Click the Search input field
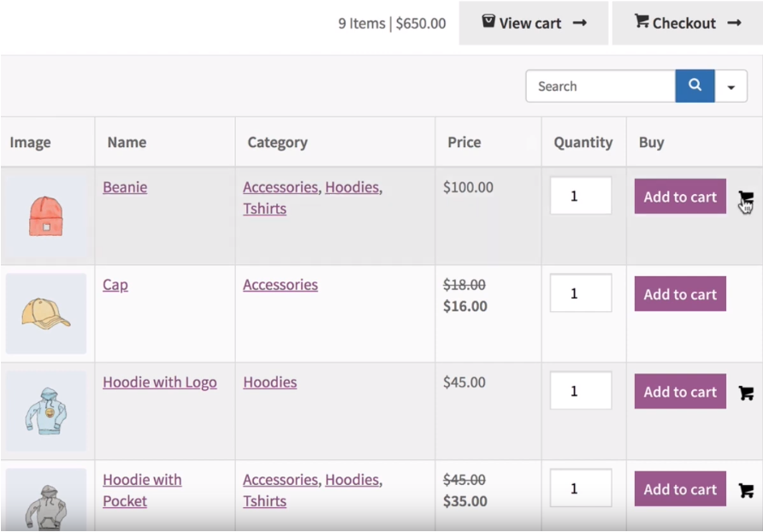The height and width of the screenshot is (532, 763). 600,86
